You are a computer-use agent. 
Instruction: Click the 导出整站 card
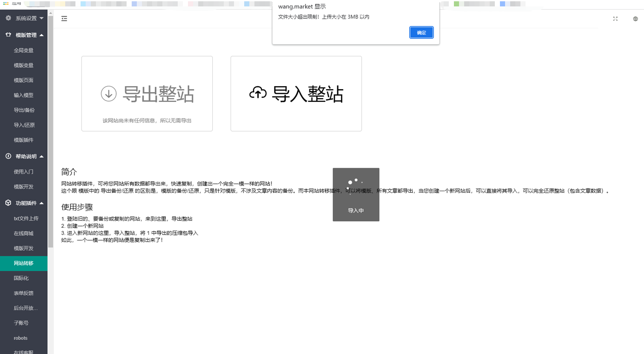(147, 93)
